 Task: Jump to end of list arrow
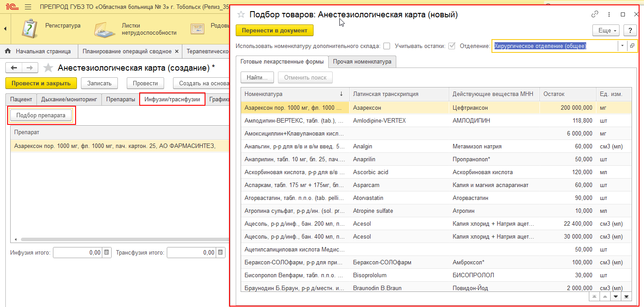tap(627, 296)
